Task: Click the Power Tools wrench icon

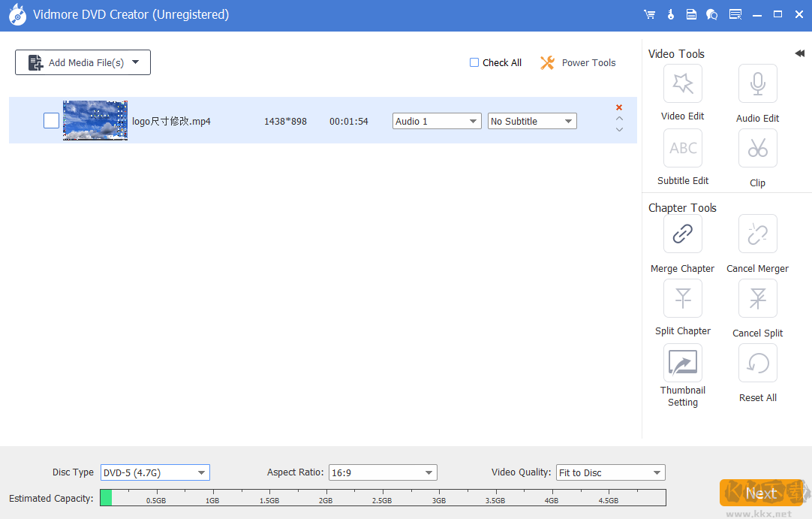Action: pyautogui.click(x=547, y=63)
